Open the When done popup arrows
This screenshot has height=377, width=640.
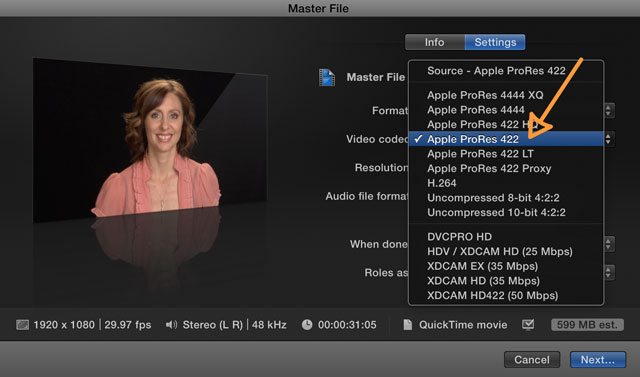(x=609, y=244)
